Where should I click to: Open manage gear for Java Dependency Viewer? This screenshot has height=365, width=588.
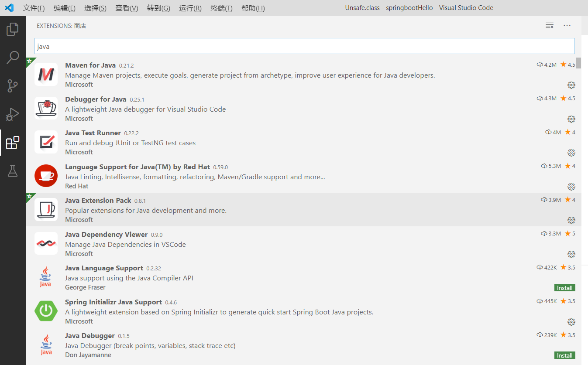571,254
